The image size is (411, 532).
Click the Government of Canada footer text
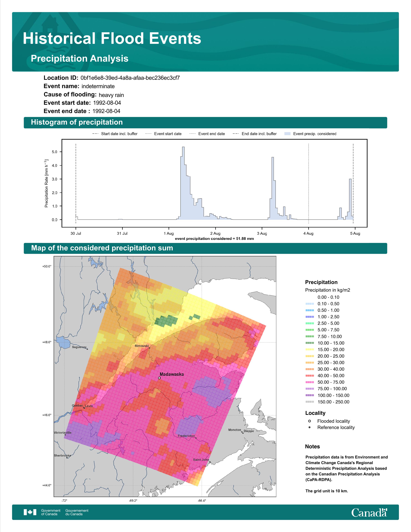[51, 512]
